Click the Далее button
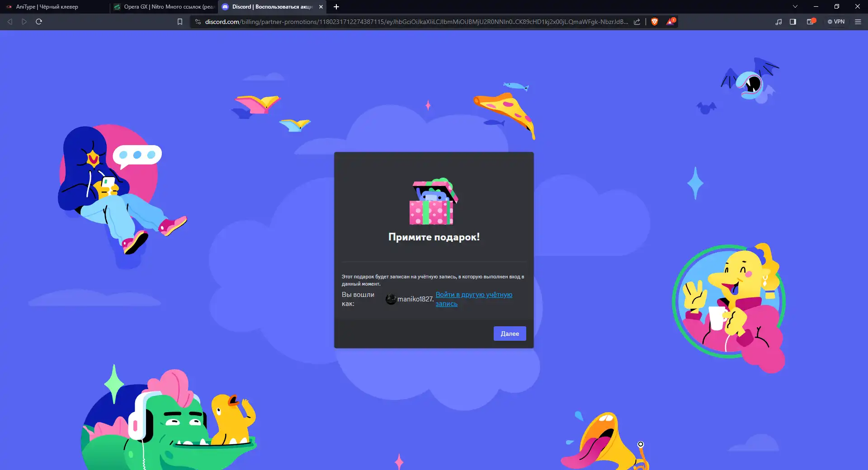 [509, 334]
